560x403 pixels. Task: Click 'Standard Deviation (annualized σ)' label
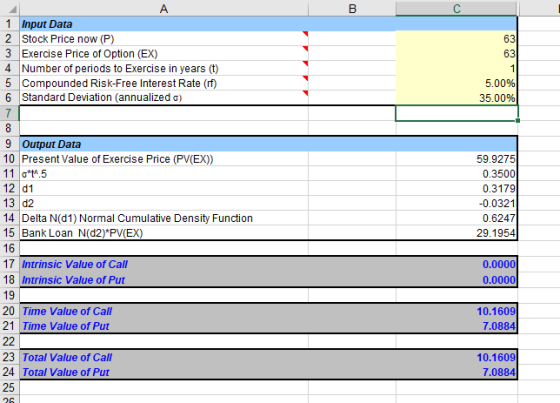pos(102,98)
